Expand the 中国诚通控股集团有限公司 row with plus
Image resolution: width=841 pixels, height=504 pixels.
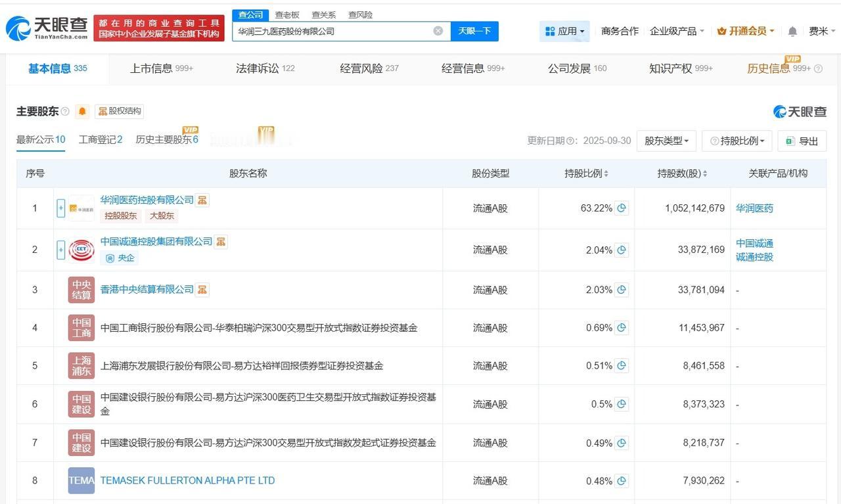click(61, 250)
